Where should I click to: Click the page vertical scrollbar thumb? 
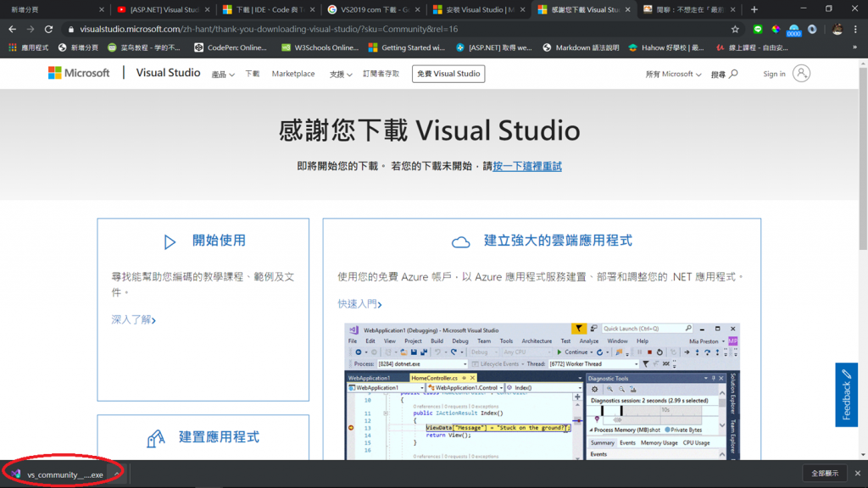tap(863, 158)
